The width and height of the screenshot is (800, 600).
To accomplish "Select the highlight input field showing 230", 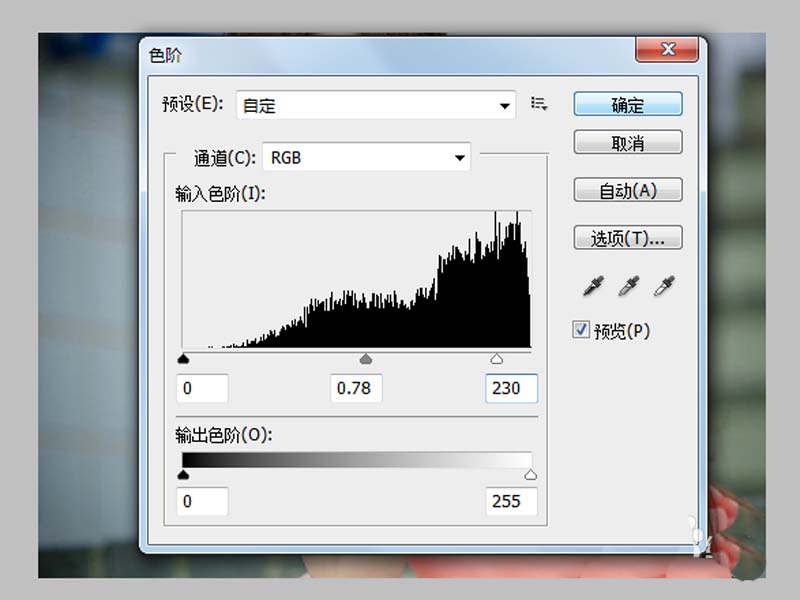I will click(511, 389).
